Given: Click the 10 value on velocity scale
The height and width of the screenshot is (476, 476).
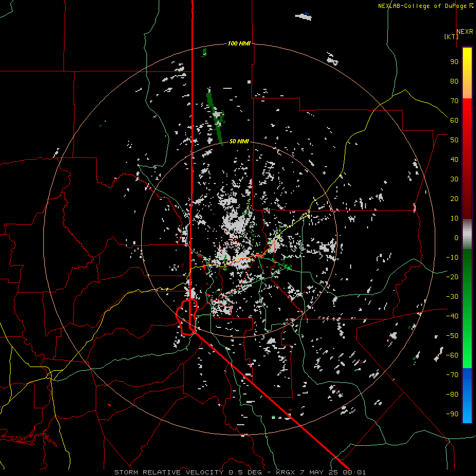Looking at the screenshot, I should point(454,218).
